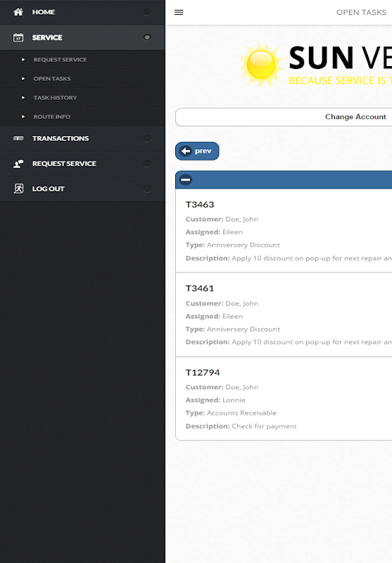Viewport: 392px width, 563px height.
Task: Open task T3461 Anniversery Discount entry
Action: pos(284,315)
